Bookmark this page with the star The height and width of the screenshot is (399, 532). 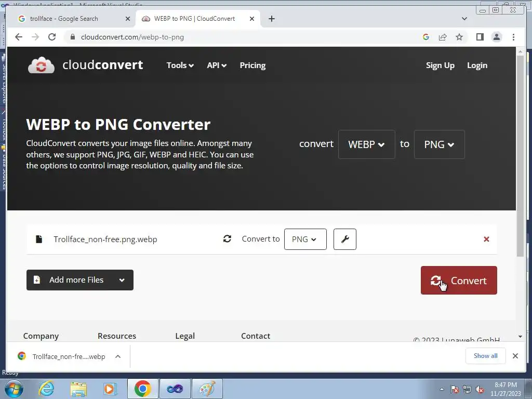coord(459,37)
